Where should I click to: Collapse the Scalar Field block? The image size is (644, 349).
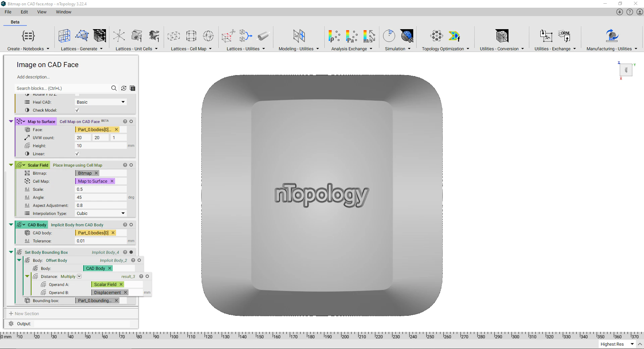[x=11, y=165]
